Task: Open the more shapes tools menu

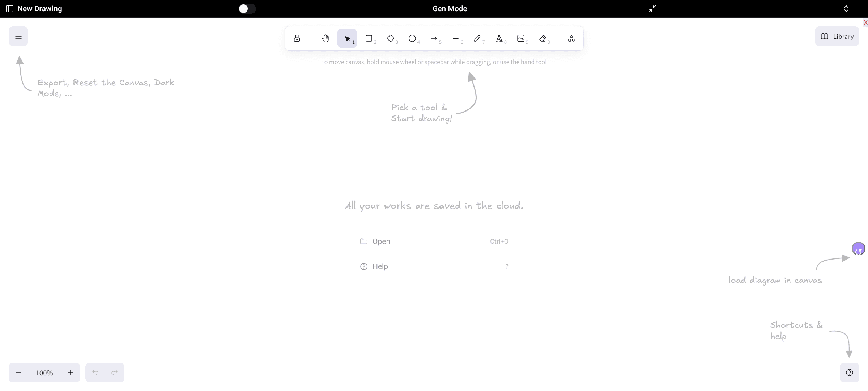Action: (x=571, y=38)
